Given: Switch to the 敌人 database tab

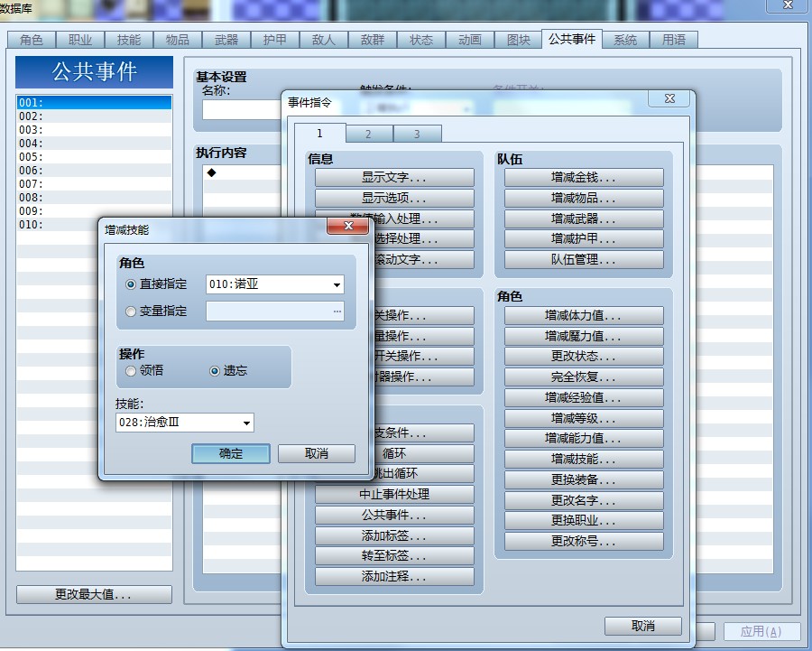Looking at the screenshot, I should (324, 40).
